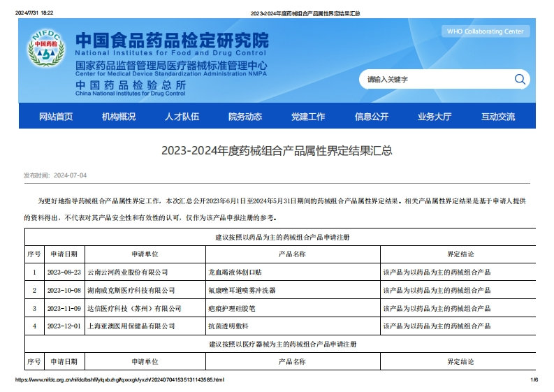Click 氟康唑耳道喷雾冲洗器 product name cell
The image size is (554, 392).
click(242, 290)
